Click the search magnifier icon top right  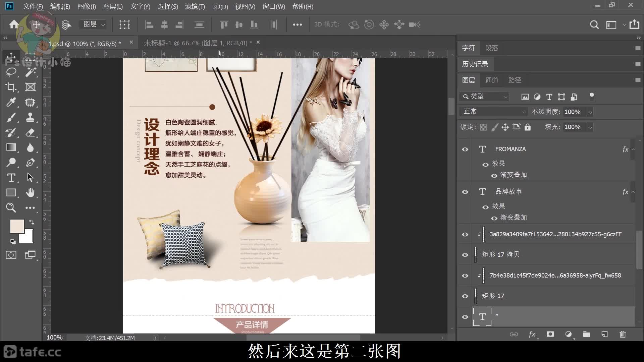click(594, 24)
